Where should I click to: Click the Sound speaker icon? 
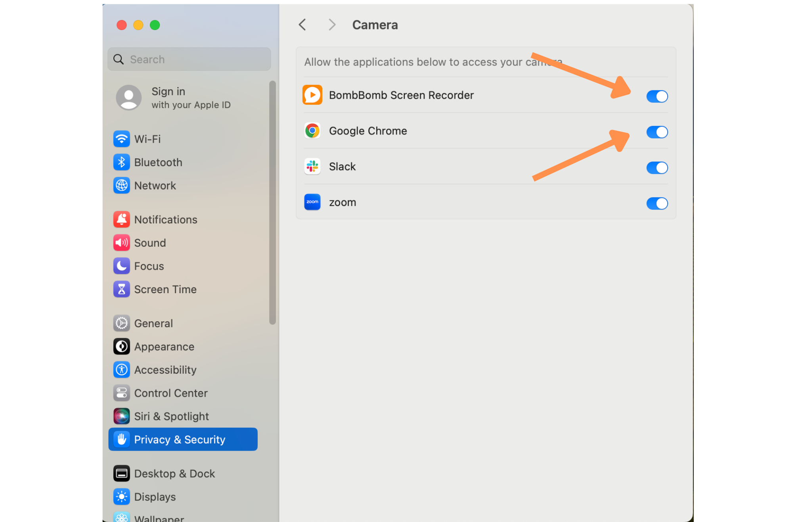121,243
